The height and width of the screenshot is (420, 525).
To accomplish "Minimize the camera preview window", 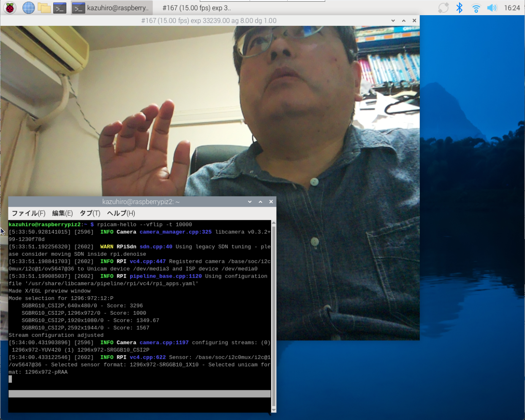I will (393, 21).
